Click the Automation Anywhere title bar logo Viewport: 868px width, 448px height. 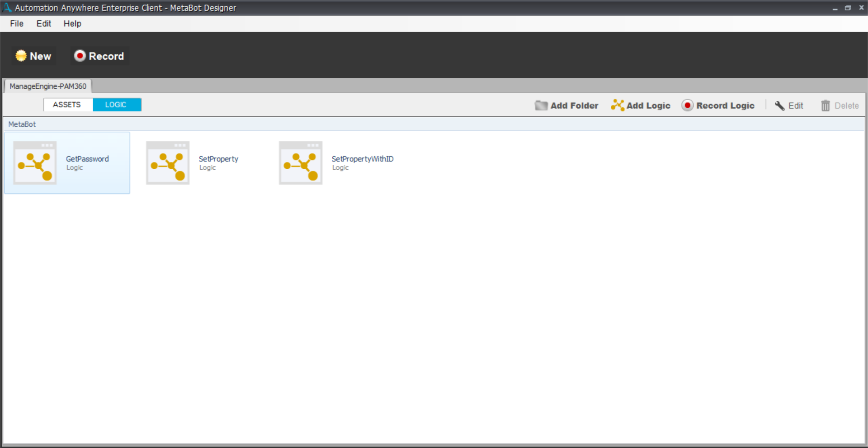point(7,8)
